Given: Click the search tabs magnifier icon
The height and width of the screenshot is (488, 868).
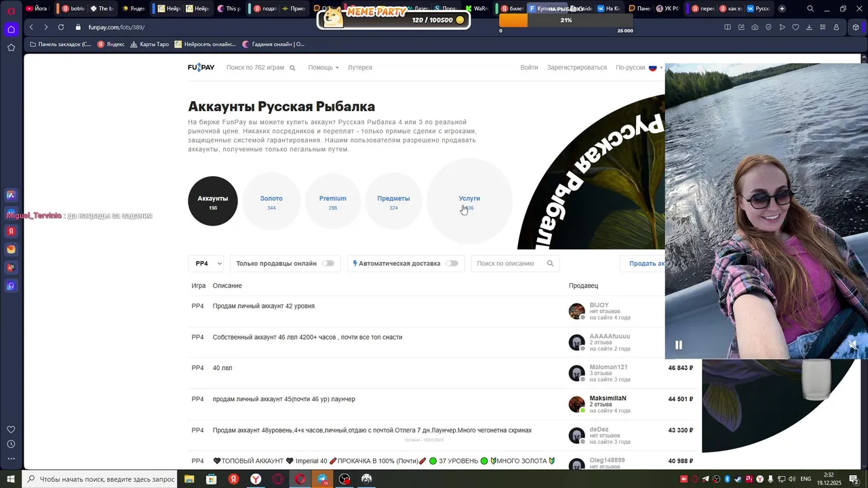Looking at the screenshot, I should 810,9.
